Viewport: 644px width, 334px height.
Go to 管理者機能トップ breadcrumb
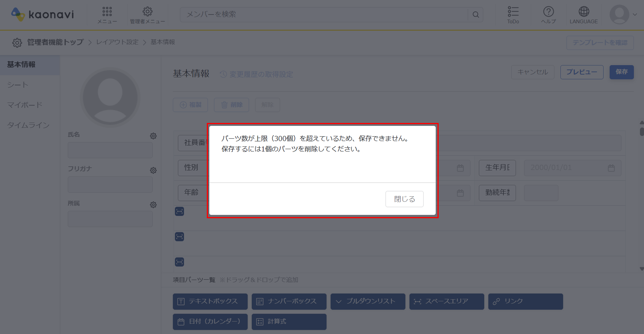55,42
